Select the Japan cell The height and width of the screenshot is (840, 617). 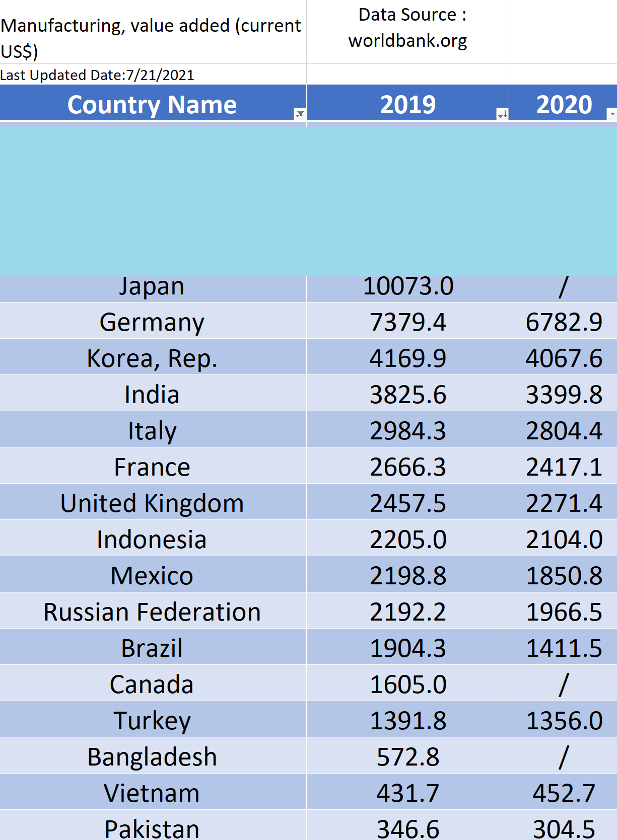tap(153, 288)
